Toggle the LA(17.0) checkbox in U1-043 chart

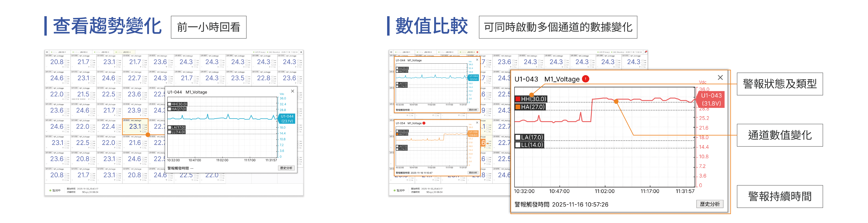coord(518,137)
